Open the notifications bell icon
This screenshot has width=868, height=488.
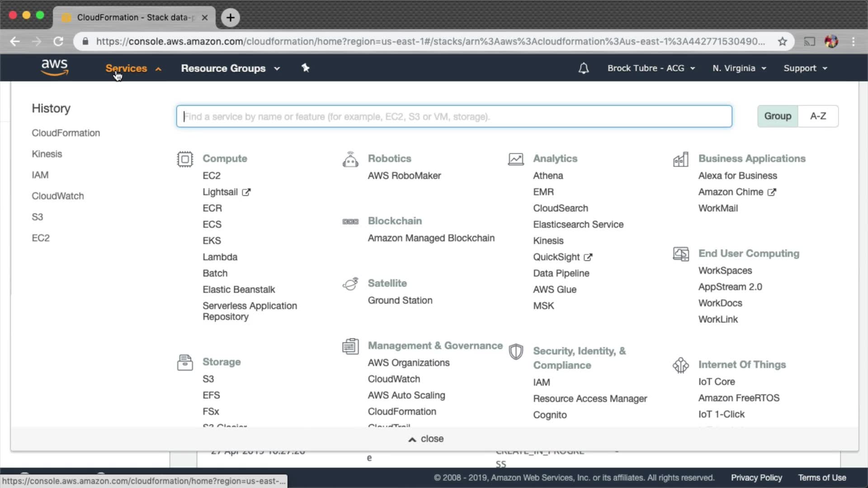click(583, 68)
